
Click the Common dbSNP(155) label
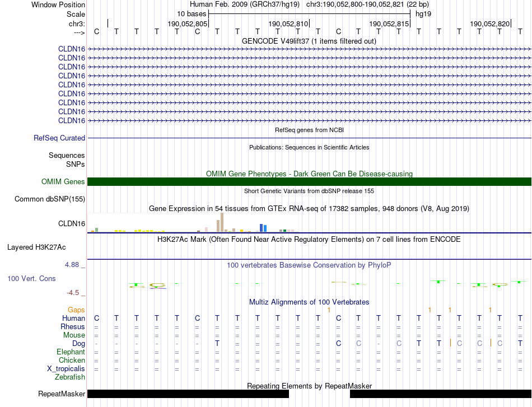49,199
